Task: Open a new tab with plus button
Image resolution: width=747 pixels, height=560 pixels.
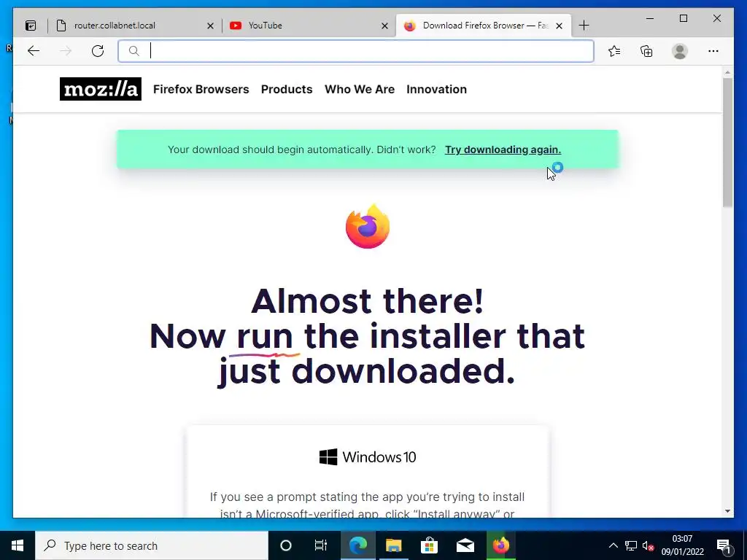Action: click(x=584, y=26)
